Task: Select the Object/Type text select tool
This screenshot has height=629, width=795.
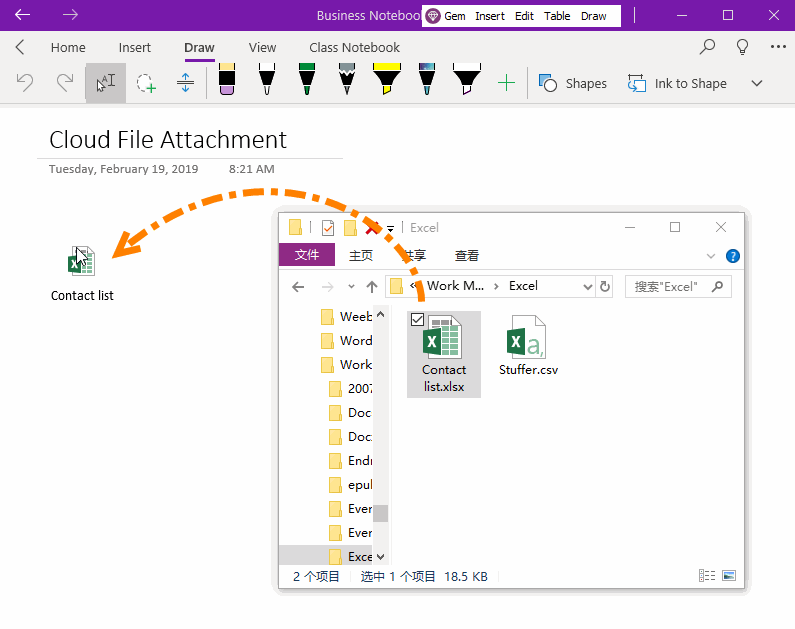Action: pyautogui.click(x=105, y=83)
